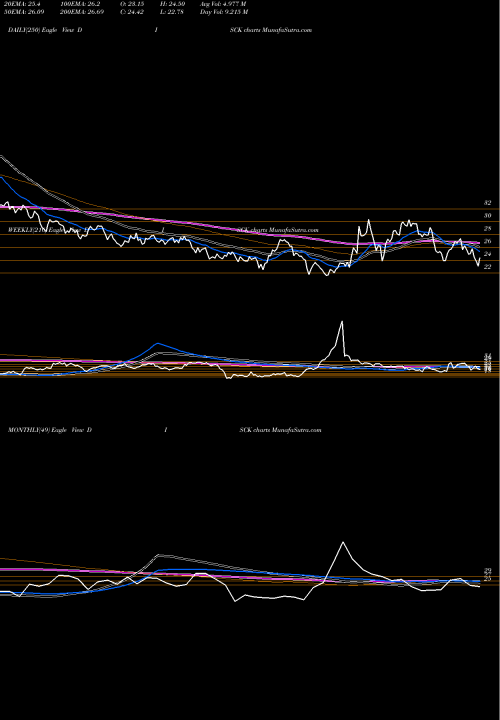Click the 50EMA: 26.09 value
Screen dimensions: 500x720
tap(25, 12)
